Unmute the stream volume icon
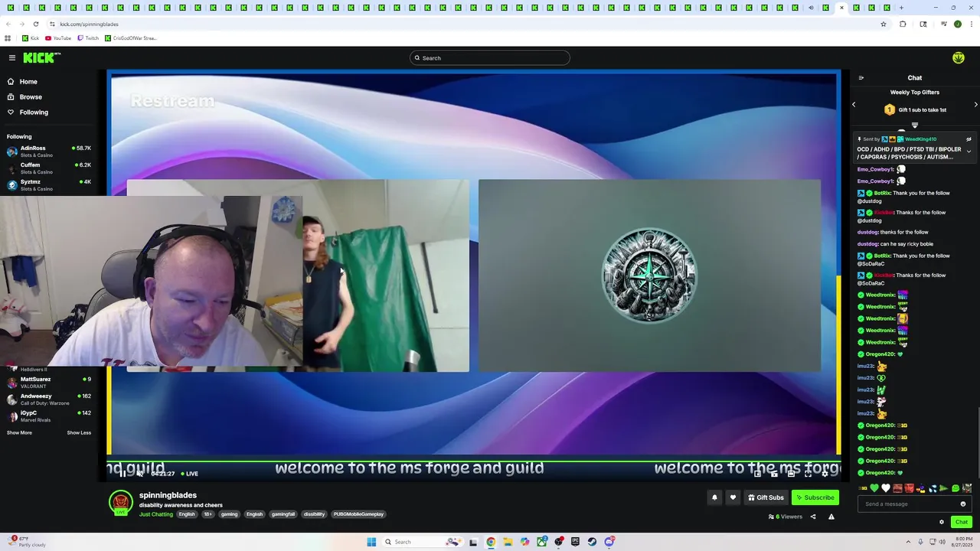980x551 pixels. (139, 473)
